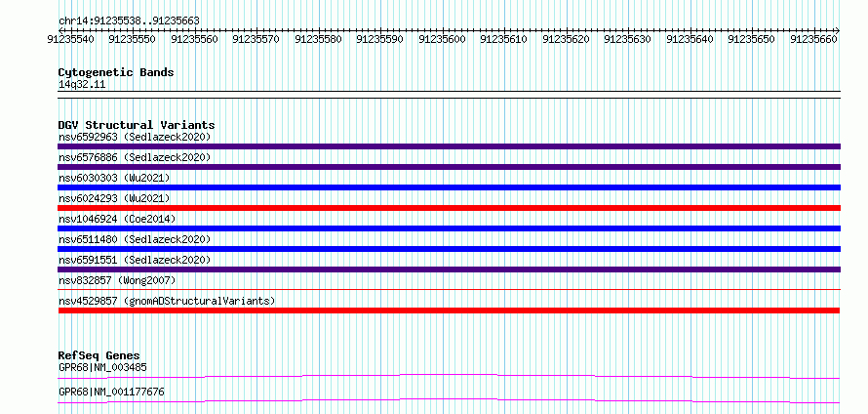Select the blue bar under nsv6030303

[x=449, y=187]
